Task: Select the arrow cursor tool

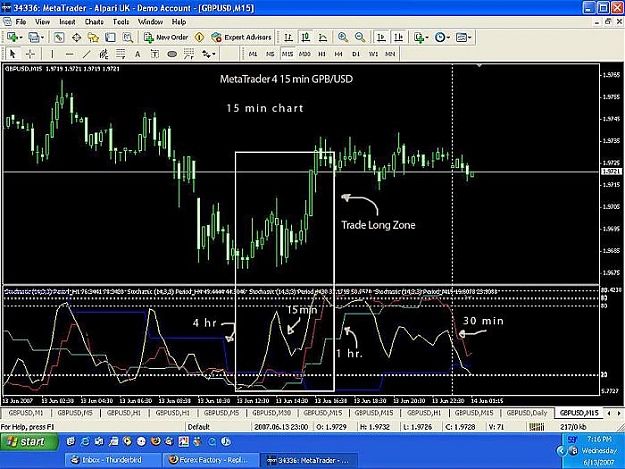Action: (13, 54)
